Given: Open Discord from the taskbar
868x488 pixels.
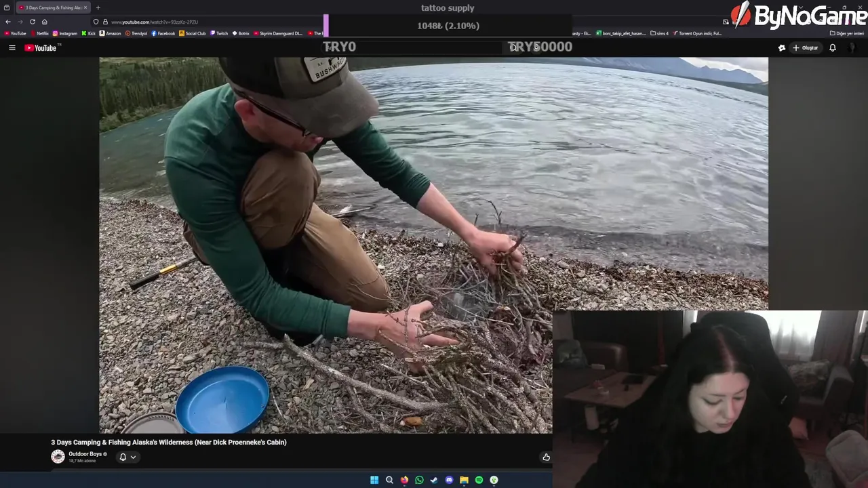Looking at the screenshot, I should [x=449, y=480].
